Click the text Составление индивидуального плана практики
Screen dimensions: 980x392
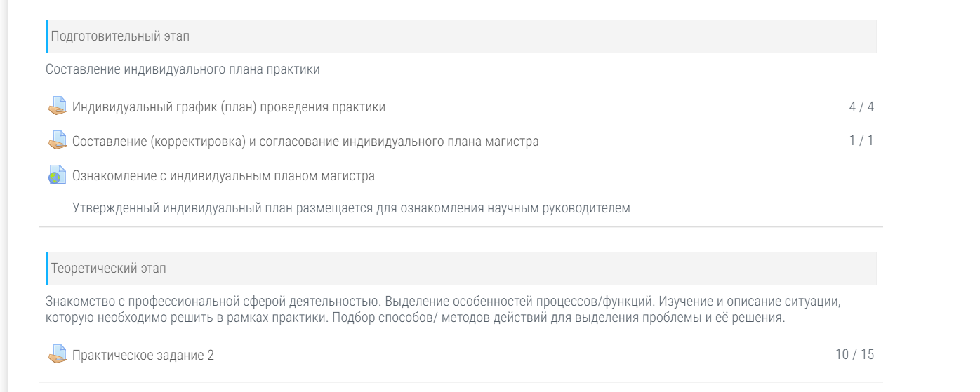[x=183, y=69]
